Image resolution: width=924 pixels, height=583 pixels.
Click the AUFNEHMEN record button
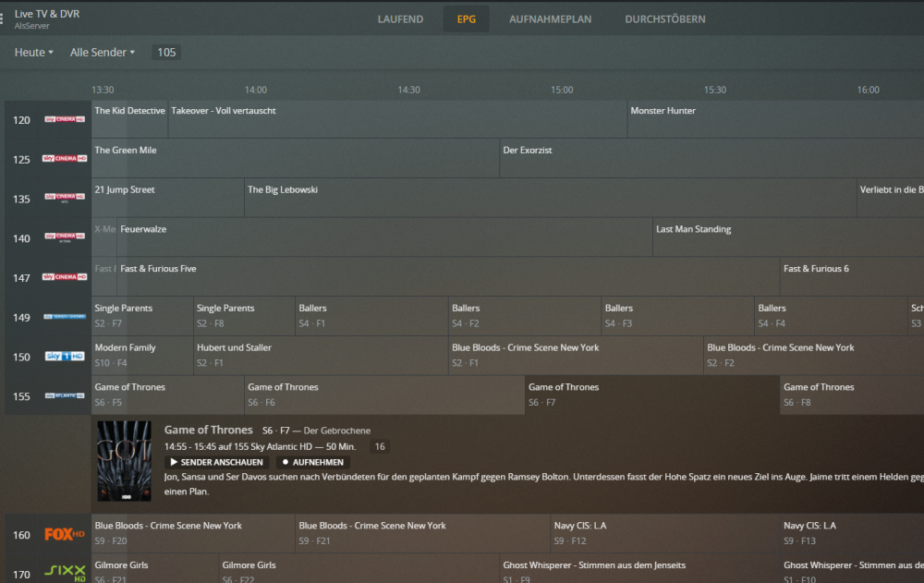coord(313,462)
